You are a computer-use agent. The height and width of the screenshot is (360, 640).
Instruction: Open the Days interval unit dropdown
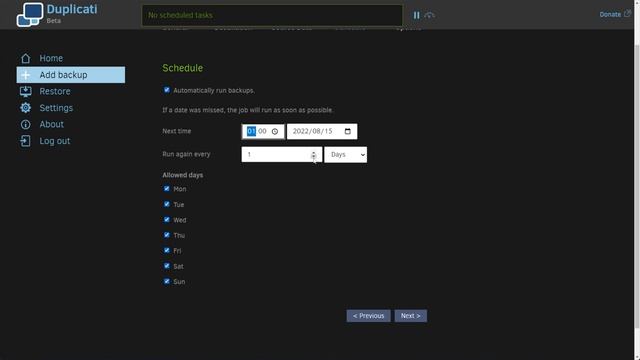click(x=346, y=155)
